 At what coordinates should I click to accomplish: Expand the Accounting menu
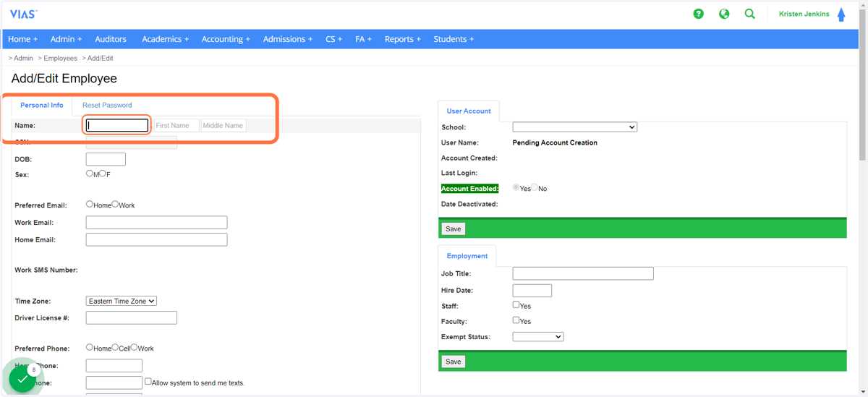tap(226, 39)
